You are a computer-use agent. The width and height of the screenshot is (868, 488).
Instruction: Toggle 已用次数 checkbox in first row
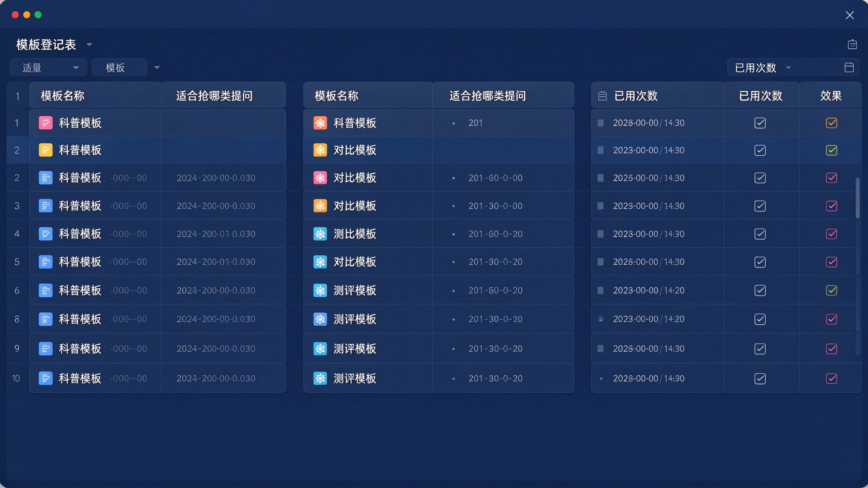click(760, 123)
